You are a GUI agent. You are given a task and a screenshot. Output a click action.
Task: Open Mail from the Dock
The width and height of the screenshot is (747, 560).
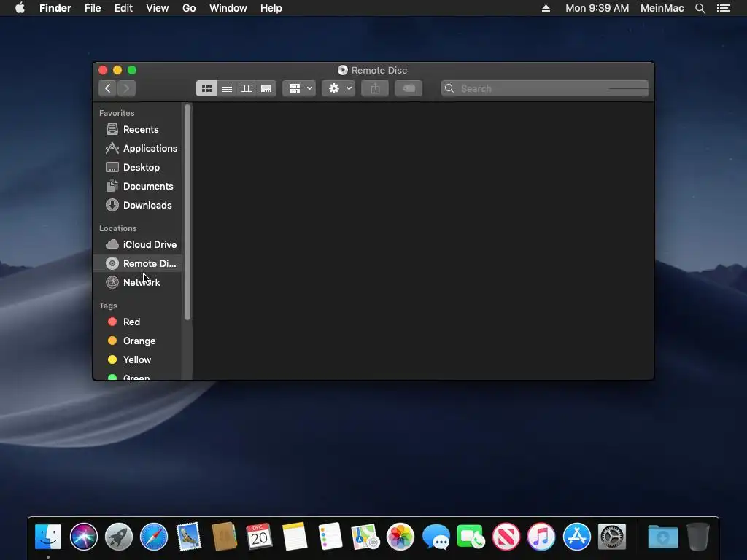[x=189, y=537]
